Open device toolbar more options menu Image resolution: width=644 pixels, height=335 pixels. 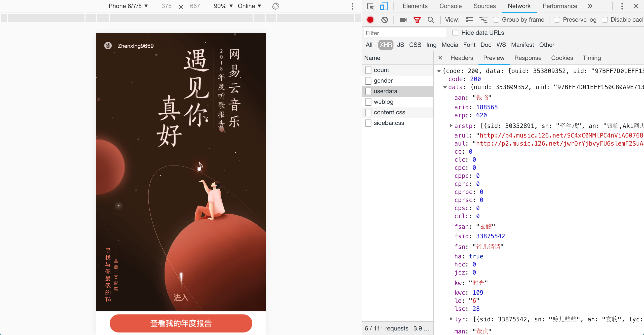click(x=352, y=6)
